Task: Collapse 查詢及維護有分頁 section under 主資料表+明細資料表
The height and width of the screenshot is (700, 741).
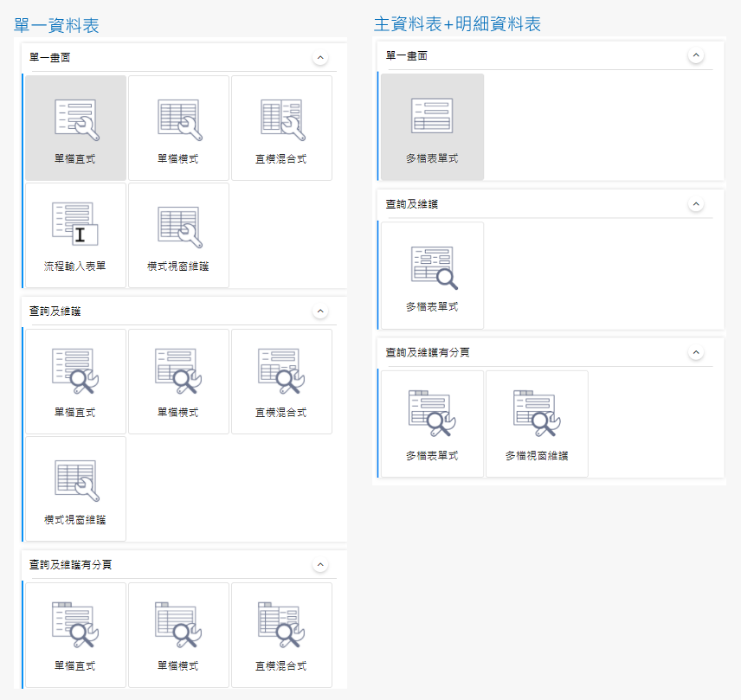Action: pyautogui.click(x=696, y=352)
